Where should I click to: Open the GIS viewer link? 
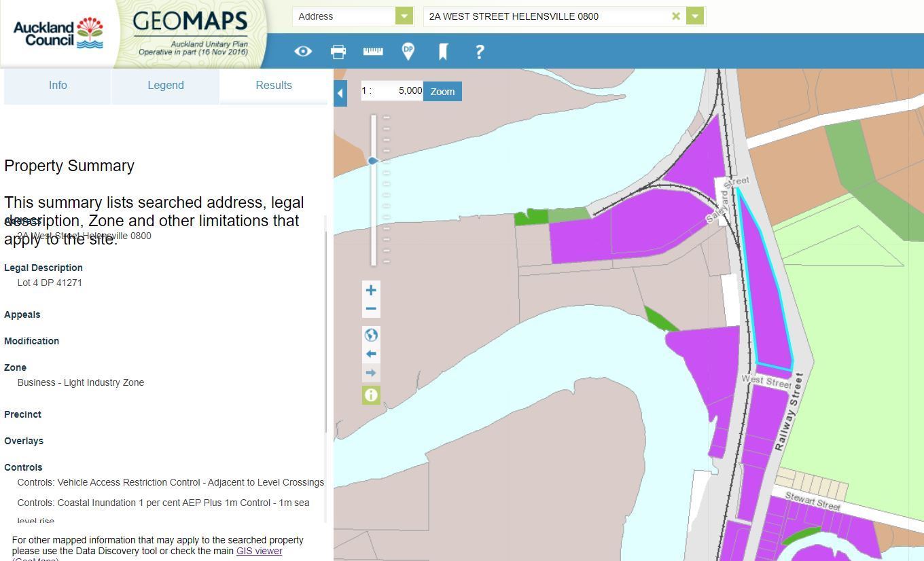pos(259,551)
